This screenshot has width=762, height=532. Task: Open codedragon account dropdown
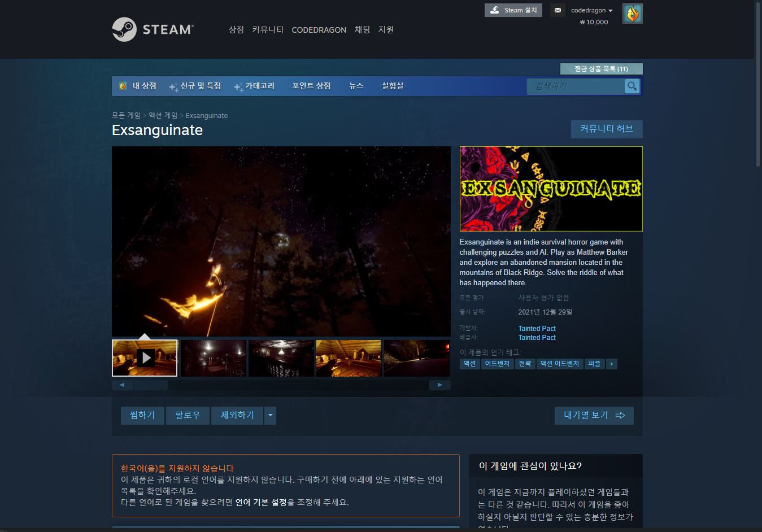click(591, 10)
